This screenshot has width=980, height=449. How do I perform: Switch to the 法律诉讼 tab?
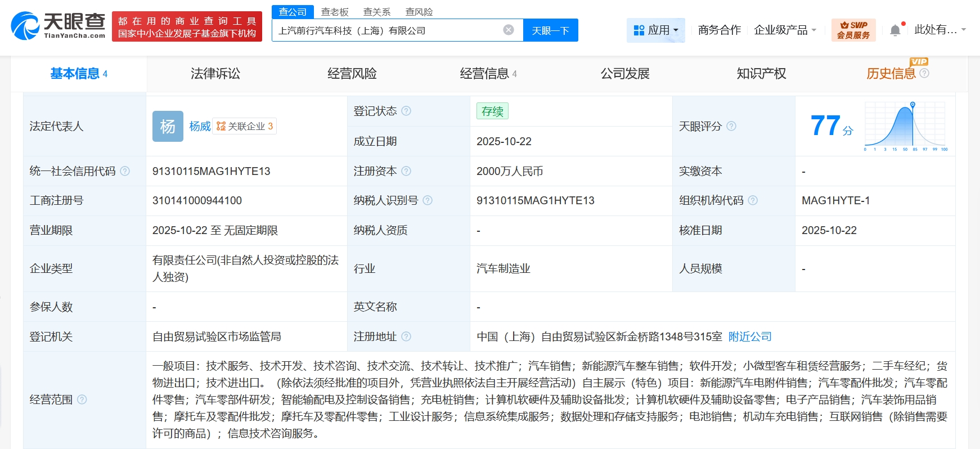215,74
